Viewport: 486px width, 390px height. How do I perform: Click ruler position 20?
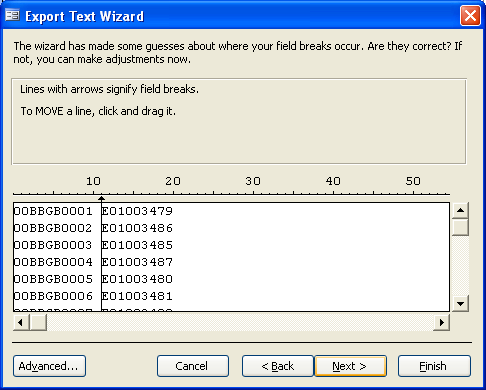pos(173,181)
